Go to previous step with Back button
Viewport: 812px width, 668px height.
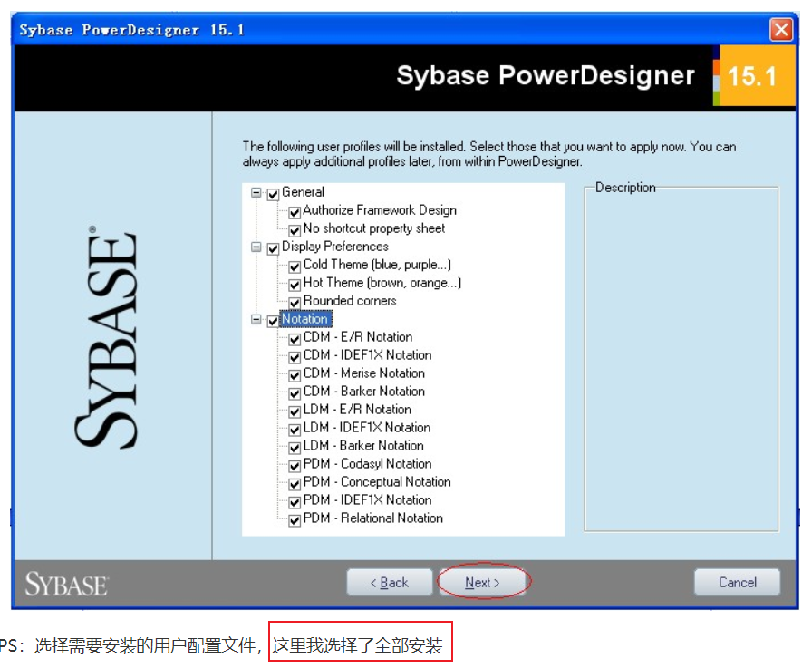click(x=390, y=583)
